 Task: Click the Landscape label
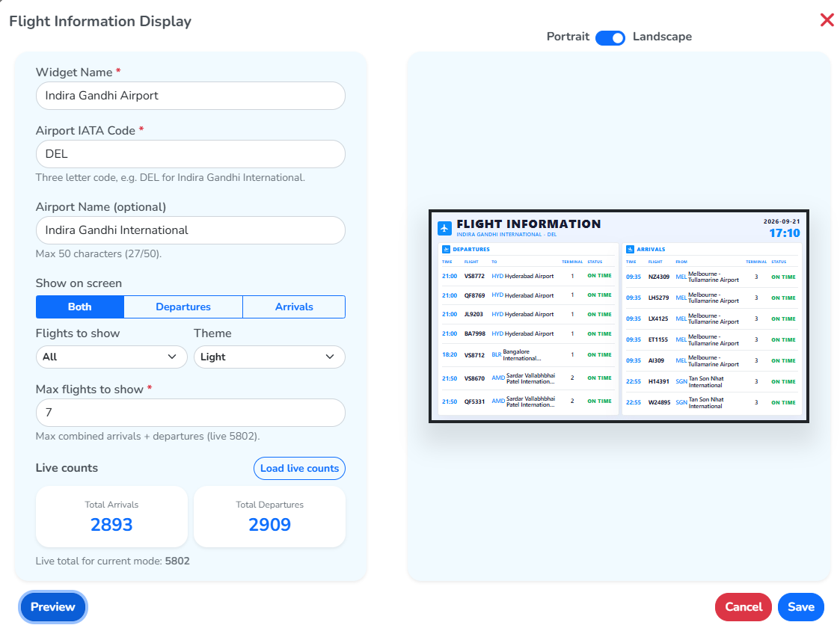662,37
